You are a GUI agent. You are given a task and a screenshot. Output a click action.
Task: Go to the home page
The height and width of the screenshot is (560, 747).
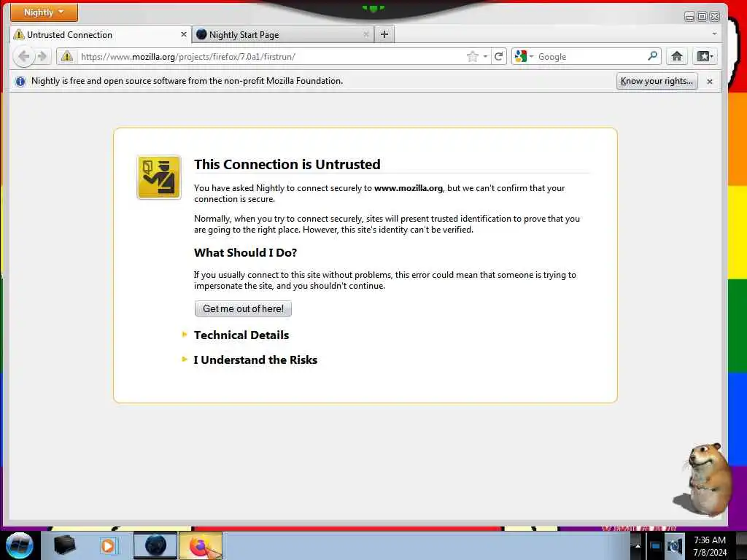click(676, 57)
